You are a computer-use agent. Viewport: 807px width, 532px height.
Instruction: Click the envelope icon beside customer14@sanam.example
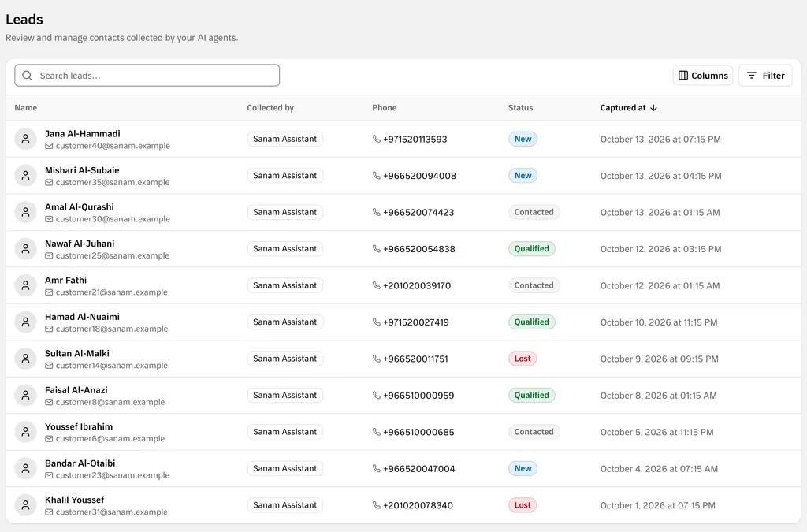point(49,366)
